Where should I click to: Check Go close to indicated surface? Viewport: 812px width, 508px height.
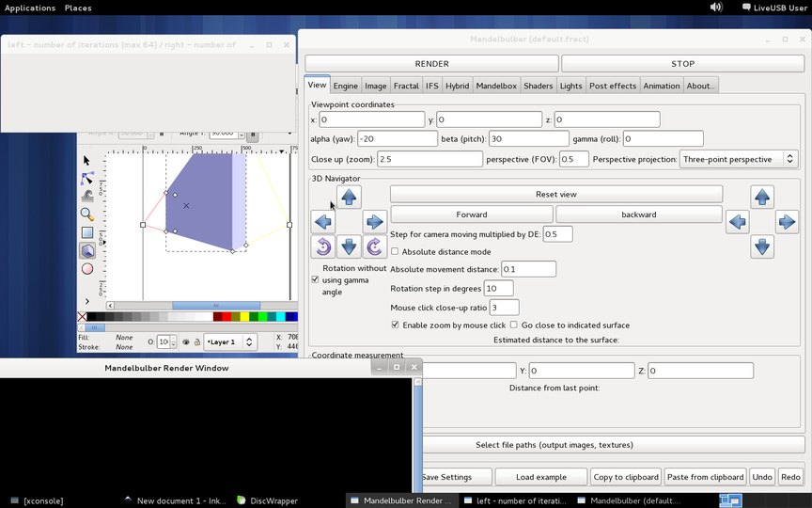click(x=513, y=325)
